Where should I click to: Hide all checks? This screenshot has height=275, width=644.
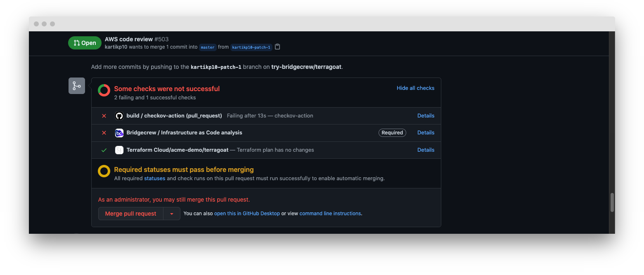click(x=415, y=88)
